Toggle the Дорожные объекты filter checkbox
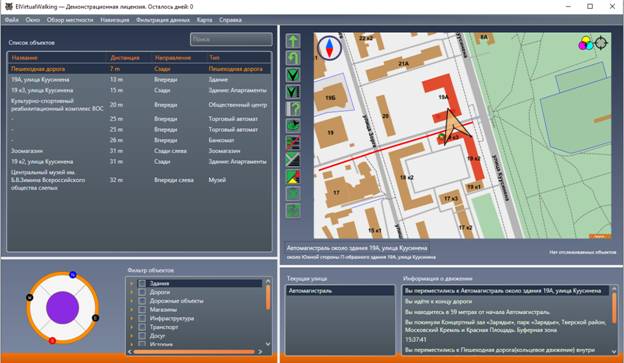 142,301
